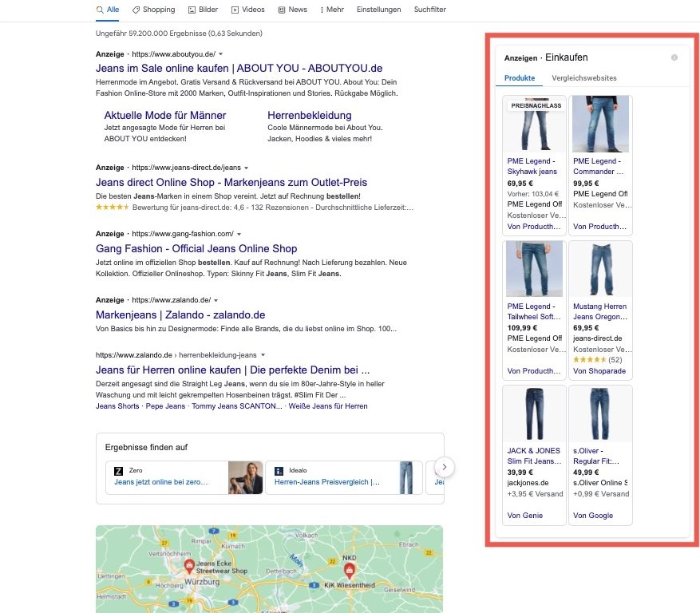Open 'Markenjeans | Zalando' ad link
The image size is (700, 613).
(180, 314)
